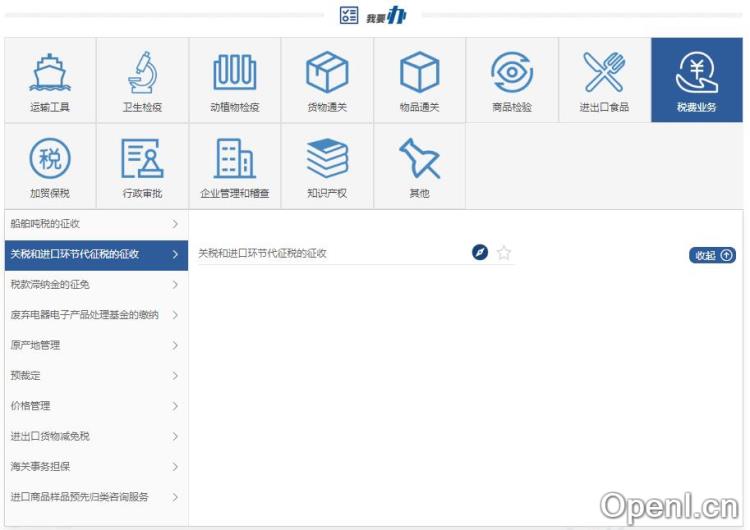750x530 pixels.
Task: Select the 原产地管理 menu item
Action: 96,345
